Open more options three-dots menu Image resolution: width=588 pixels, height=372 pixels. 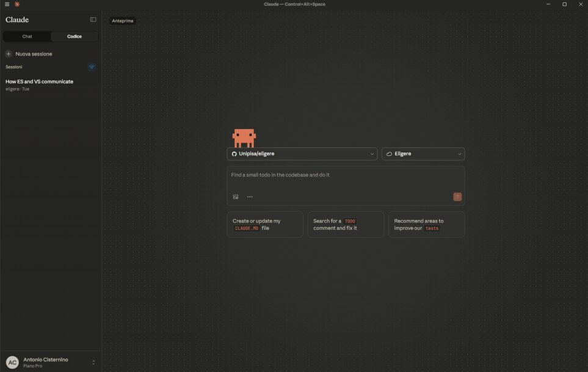250,197
